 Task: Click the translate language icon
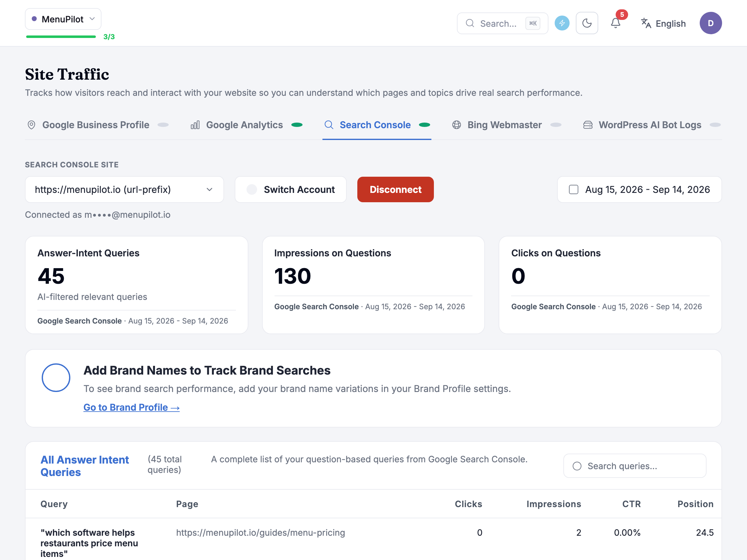646,23
